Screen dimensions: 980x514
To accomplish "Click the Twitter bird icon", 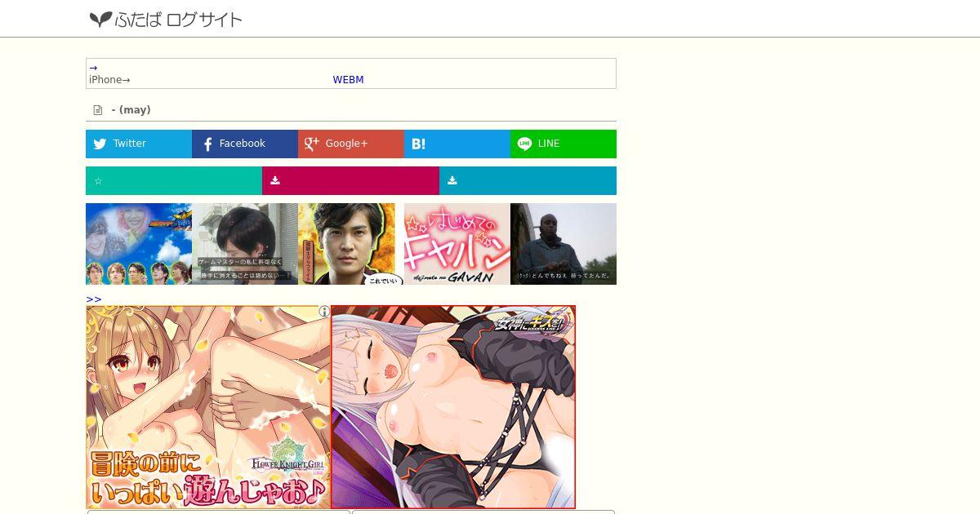I will tap(100, 144).
